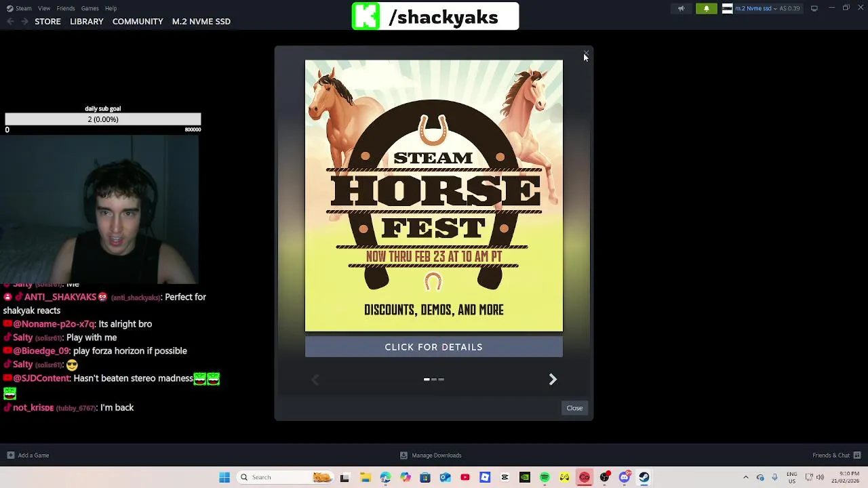
Task: Open Microsoft Store from the taskbar
Action: point(425,477)
